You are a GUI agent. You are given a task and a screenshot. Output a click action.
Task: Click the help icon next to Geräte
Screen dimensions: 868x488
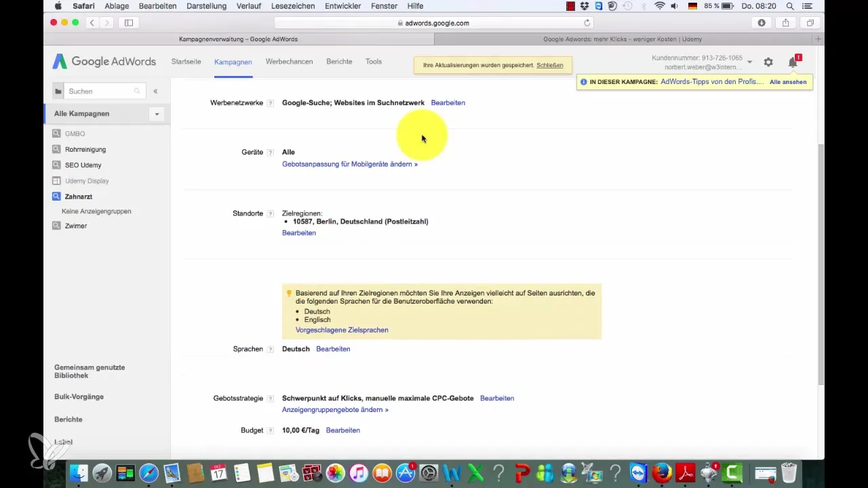click(x=271, y=152)
